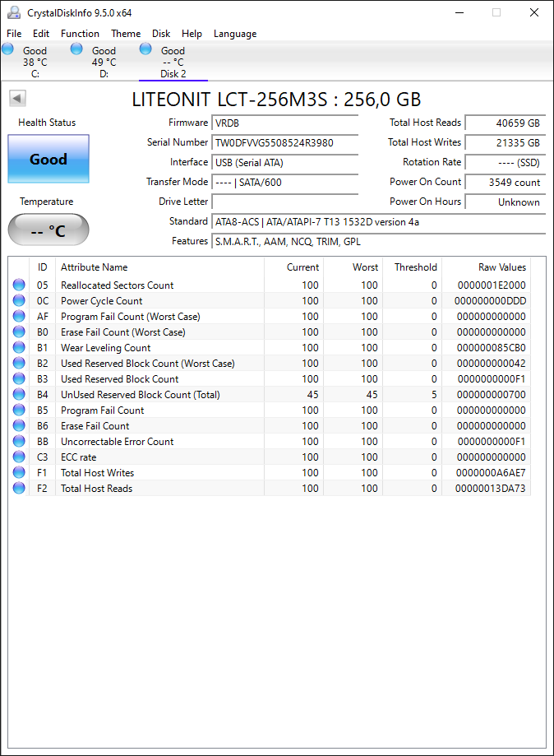Click the previous disk arrow button
The image size is (554, 756).
tap(17, 99)
